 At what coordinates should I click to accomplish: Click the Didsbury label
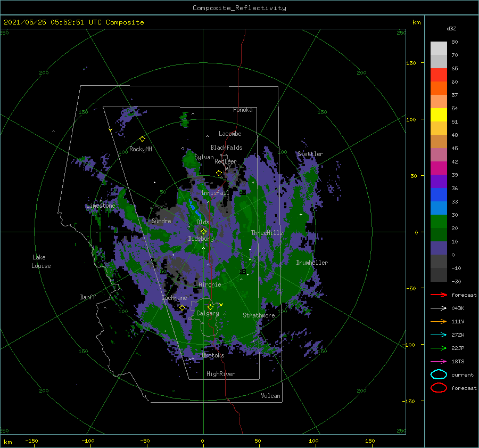coord(201,239)
